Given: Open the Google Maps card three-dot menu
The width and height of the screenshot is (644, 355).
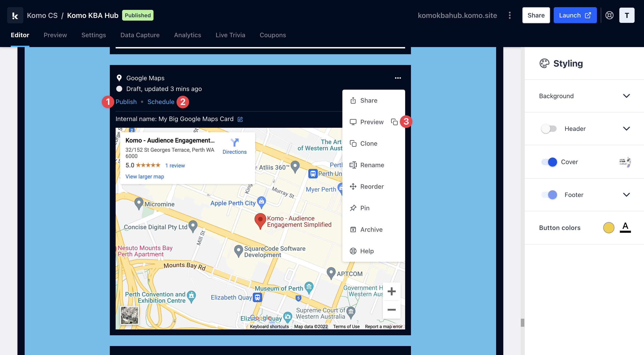Looking at the screenshot, I should pos(398,78).
